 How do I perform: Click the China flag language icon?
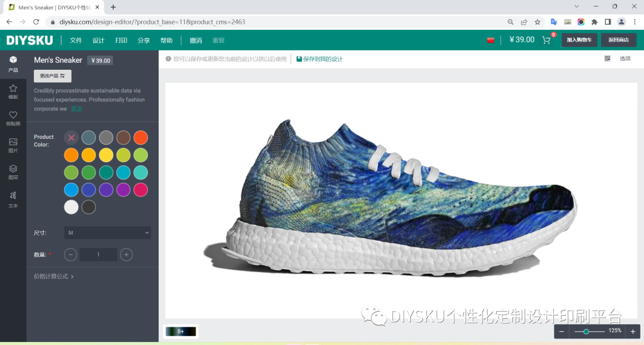click(490, 40)
